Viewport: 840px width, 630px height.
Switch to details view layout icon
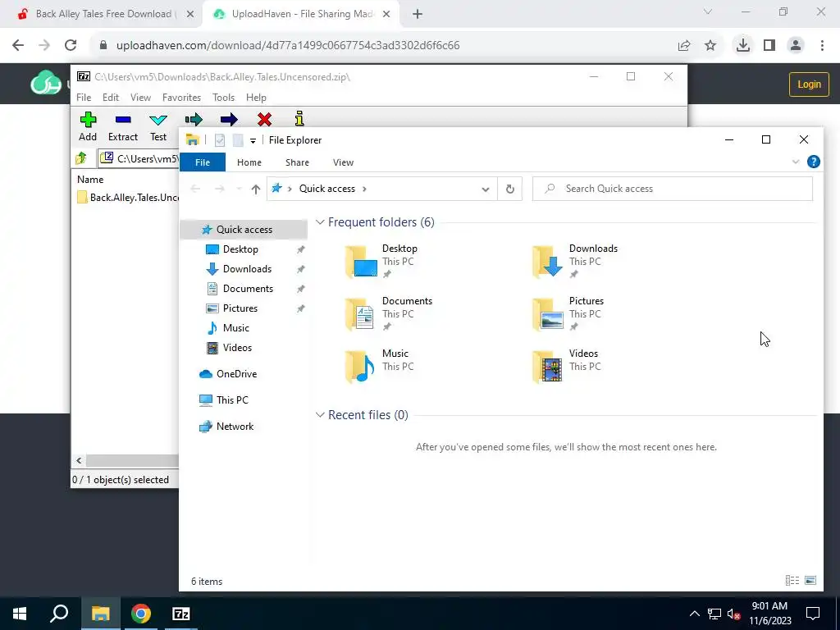point(792,581)
